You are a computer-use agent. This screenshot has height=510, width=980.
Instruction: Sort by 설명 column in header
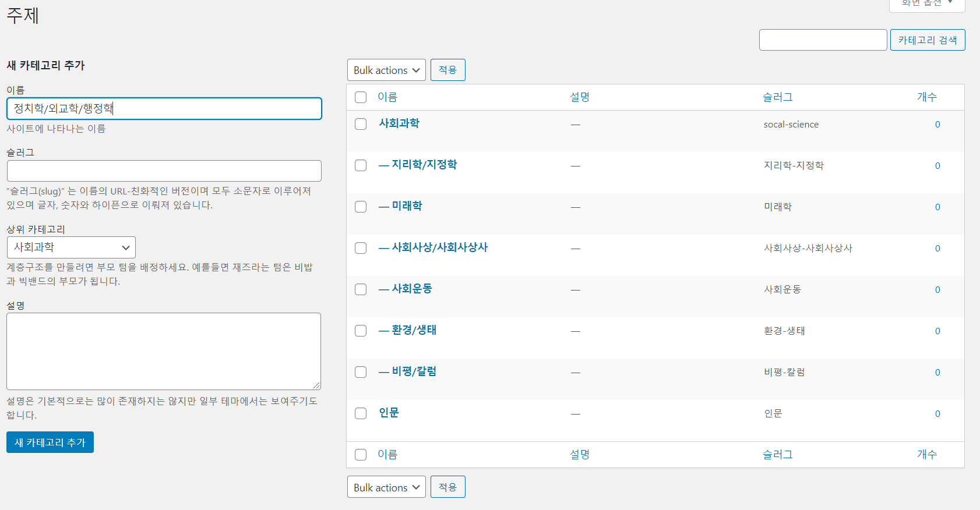pyautogui.click(x=580, y=97)
